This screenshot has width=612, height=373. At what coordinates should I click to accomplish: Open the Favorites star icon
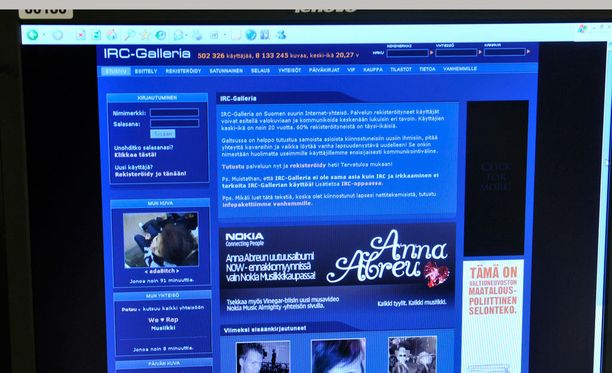[145, 35]
